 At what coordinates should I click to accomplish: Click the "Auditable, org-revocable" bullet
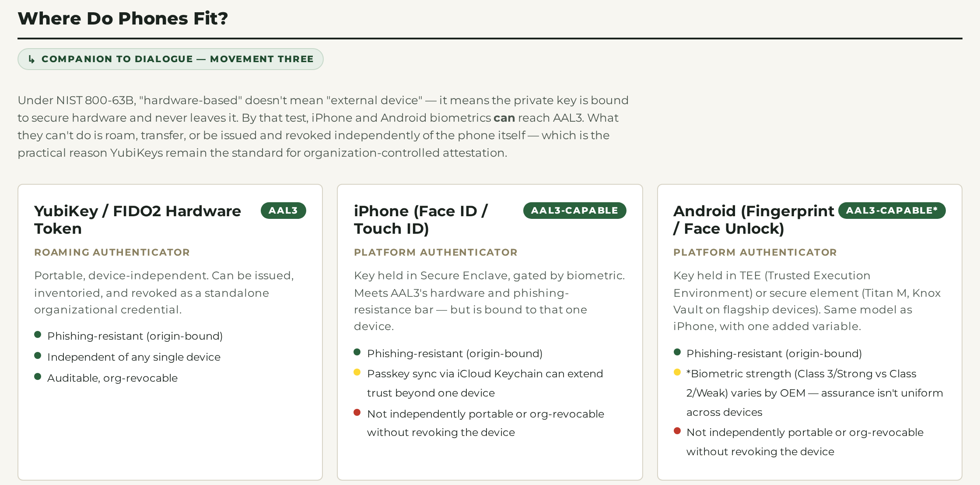coord(112,378)
